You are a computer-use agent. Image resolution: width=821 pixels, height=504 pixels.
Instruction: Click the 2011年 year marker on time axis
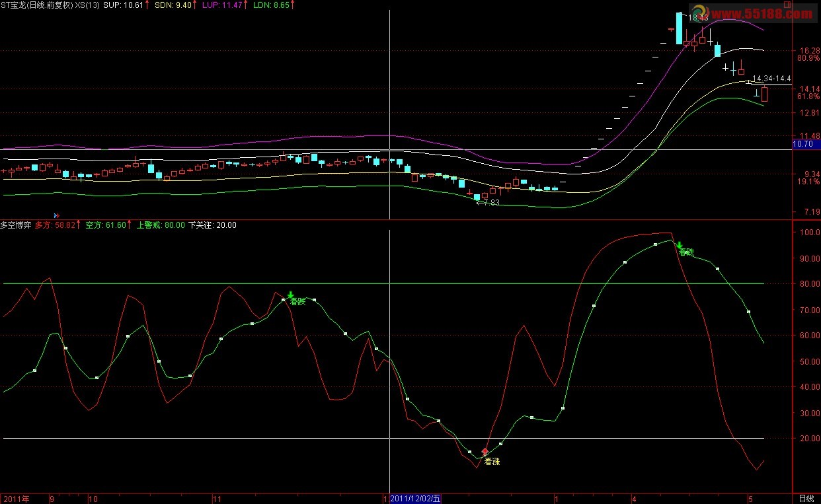[x=17, y=499]
